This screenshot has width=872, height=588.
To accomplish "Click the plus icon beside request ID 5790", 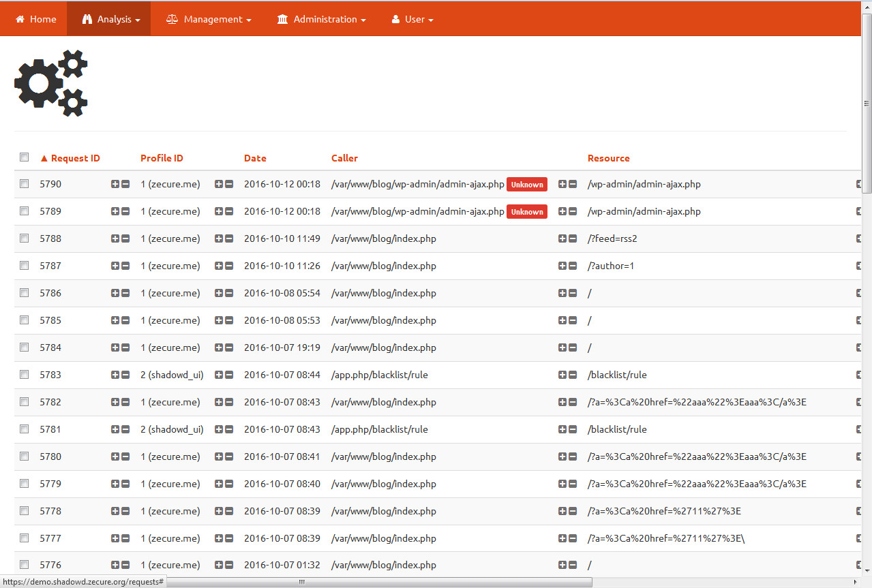I will click(115, 184).
